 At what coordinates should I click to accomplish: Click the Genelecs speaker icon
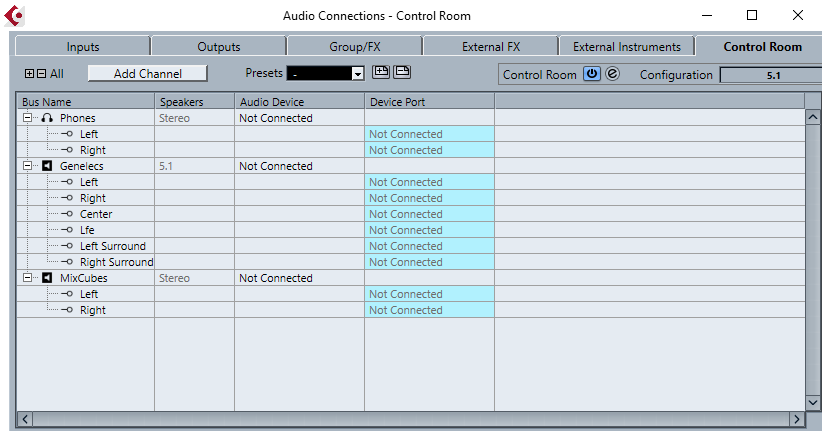point(47,166)
